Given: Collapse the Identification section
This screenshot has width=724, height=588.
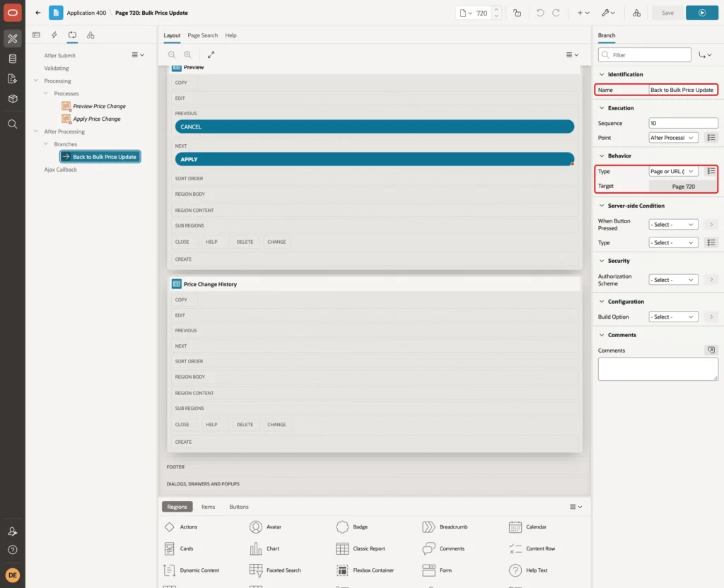Looking at the screenshot, I should (602, 74).
